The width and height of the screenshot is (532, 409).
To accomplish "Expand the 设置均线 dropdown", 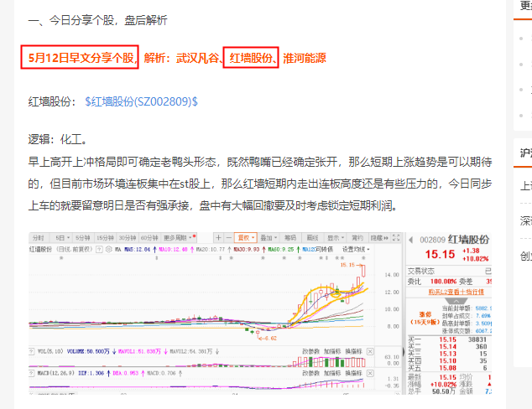I will tap(356, 250).
